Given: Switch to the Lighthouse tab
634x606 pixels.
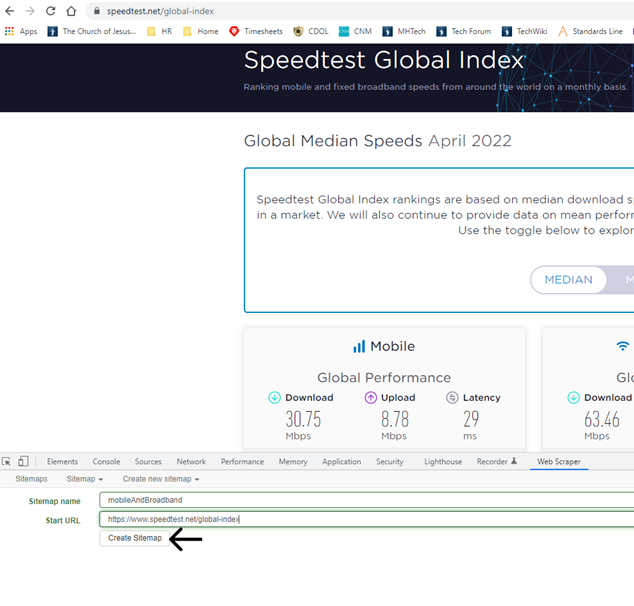Looking at the screenshot, I should pos(443,462).
